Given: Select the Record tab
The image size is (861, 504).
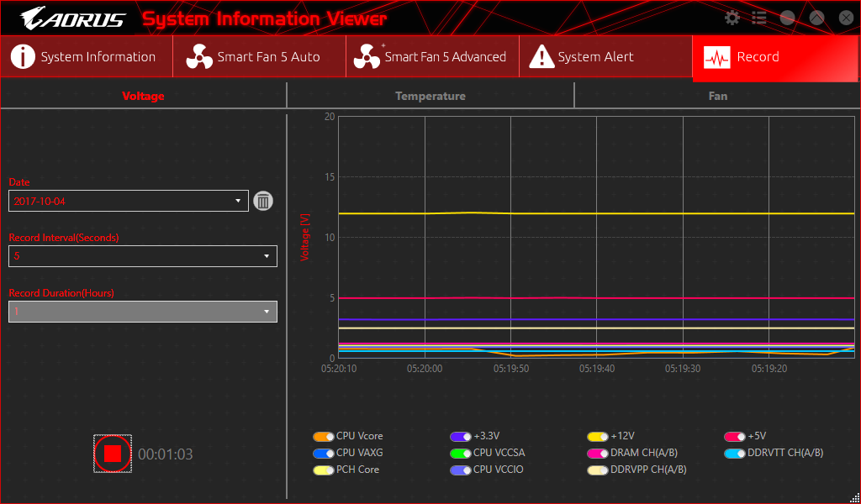Looking at the screenshot, I should coord(776,58).
